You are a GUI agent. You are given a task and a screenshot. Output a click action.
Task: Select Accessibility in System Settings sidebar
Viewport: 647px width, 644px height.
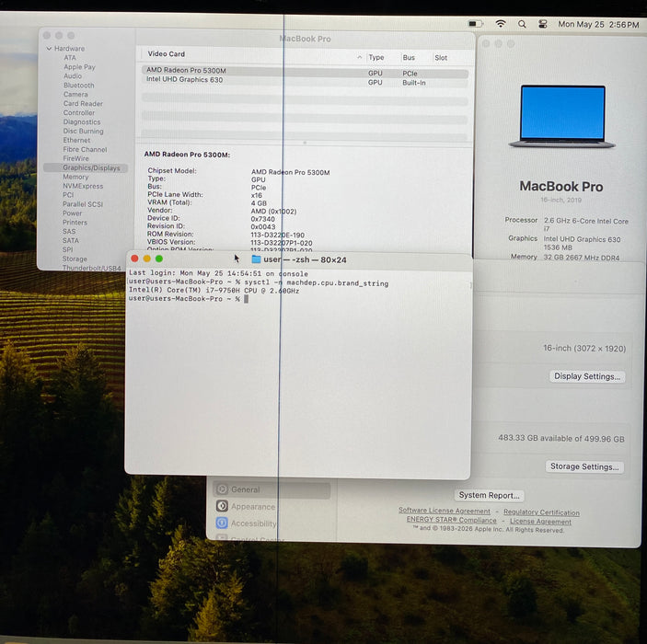253,523
